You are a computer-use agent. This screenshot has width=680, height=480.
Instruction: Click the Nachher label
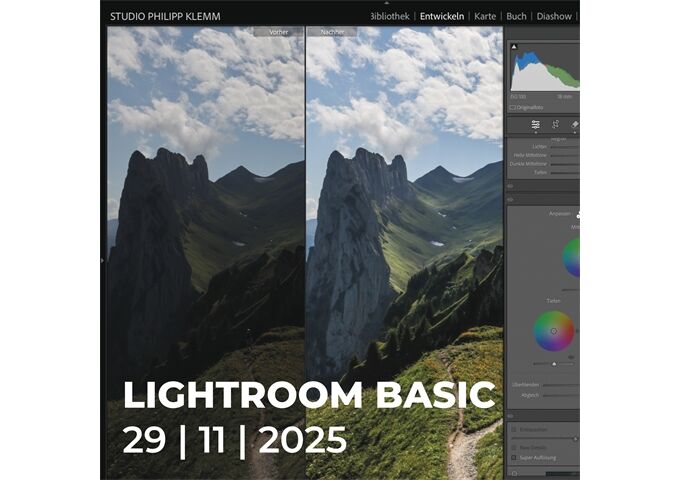click(333, 32)
